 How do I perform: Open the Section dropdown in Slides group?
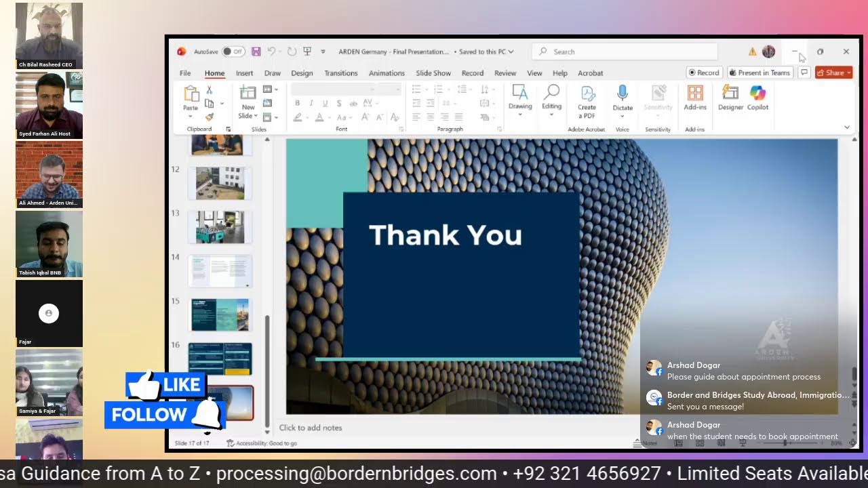click(270, 117)
